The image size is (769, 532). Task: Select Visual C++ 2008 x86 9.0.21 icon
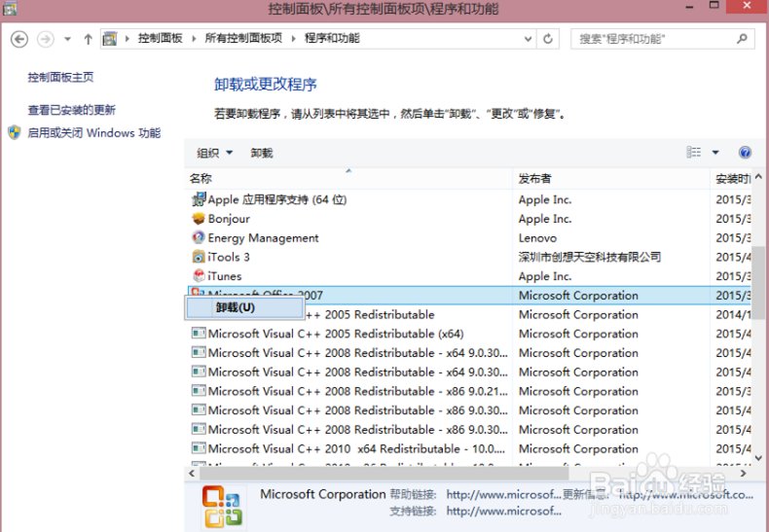(x=199, y=391)
